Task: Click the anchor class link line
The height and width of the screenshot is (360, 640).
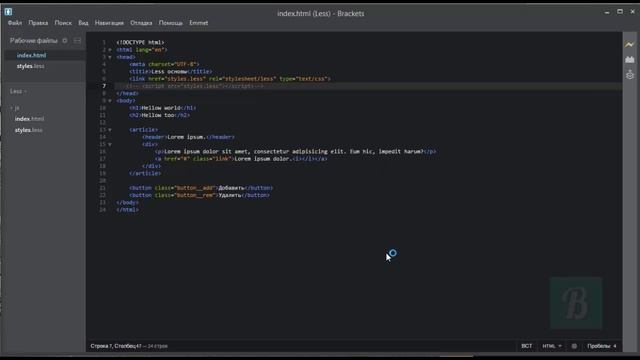Action: point(241,159)
